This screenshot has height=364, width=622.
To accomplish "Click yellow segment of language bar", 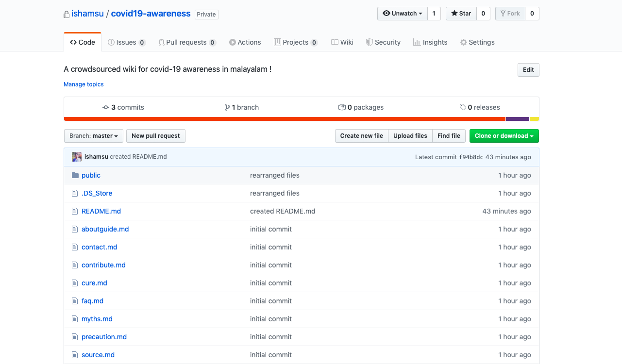I will [x=535, y=119].
